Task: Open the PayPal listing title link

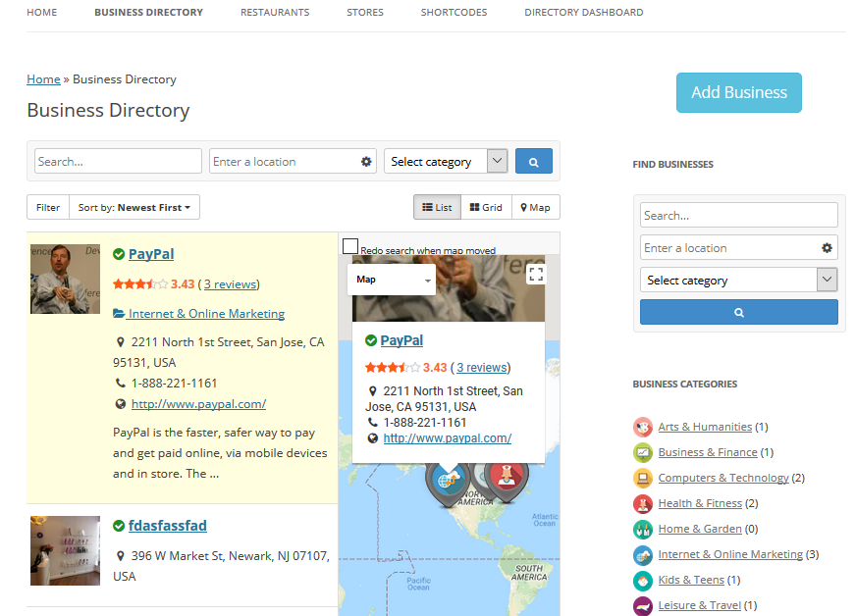Action: pos(150,254)
